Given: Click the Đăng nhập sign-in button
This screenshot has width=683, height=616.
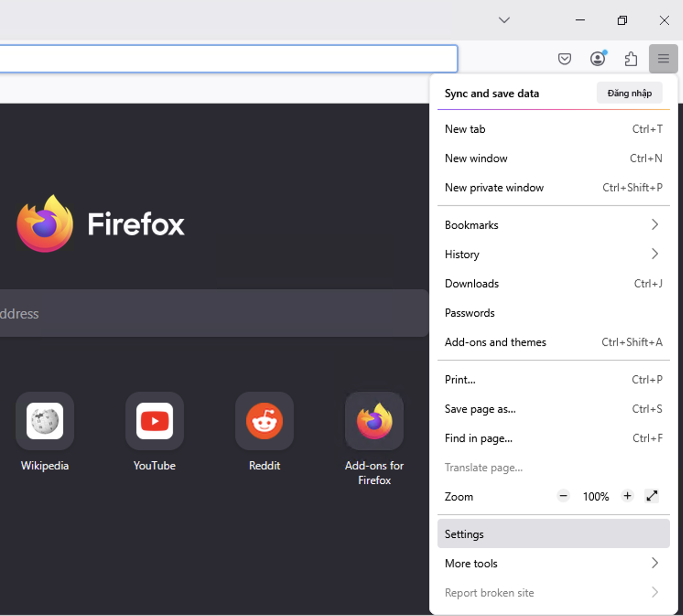Looking at the screenshot, I should click(x=629, y=93).
